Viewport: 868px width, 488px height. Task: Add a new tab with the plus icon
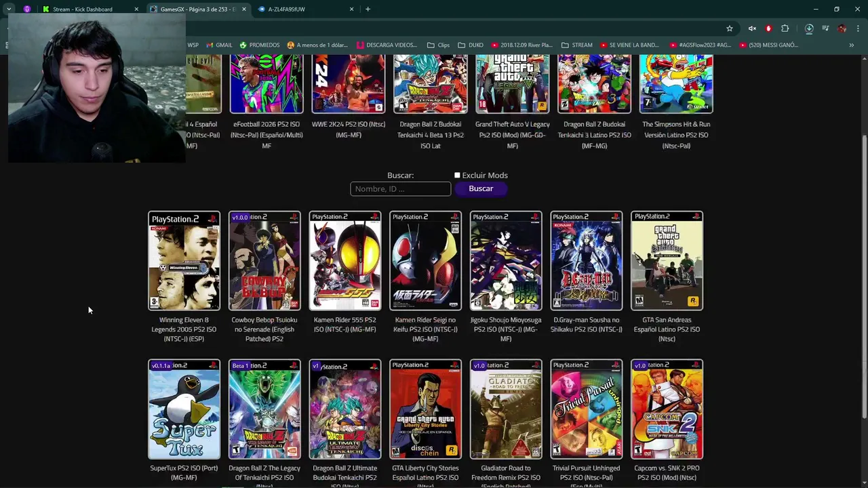(x=368, y=9)
